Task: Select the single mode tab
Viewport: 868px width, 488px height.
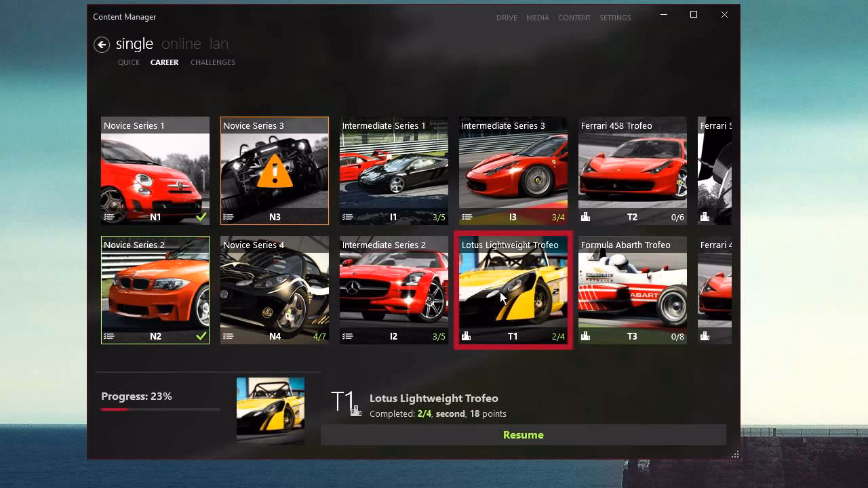Action: pos(134,44)
